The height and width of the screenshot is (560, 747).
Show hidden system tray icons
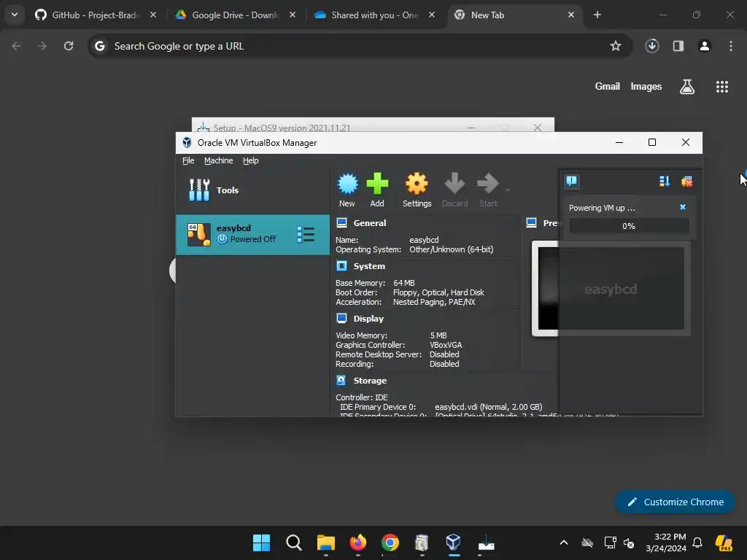(x=564, y=542)
